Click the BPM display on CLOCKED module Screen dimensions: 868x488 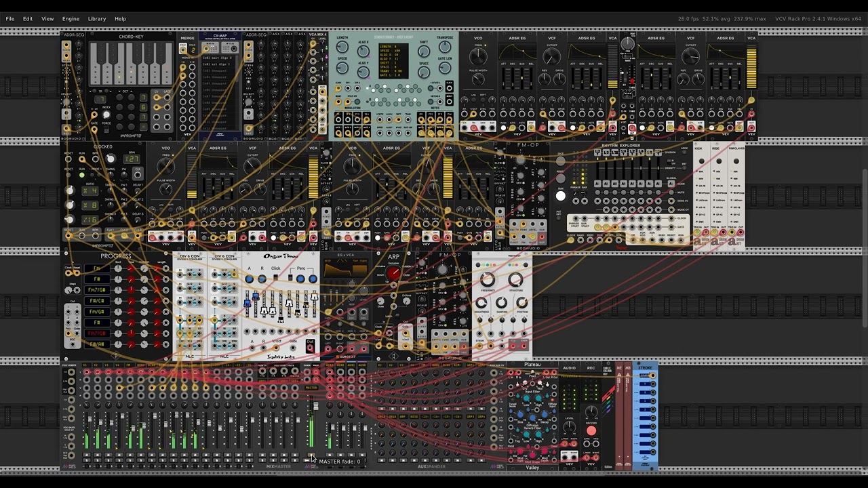(x=131, y=159)
